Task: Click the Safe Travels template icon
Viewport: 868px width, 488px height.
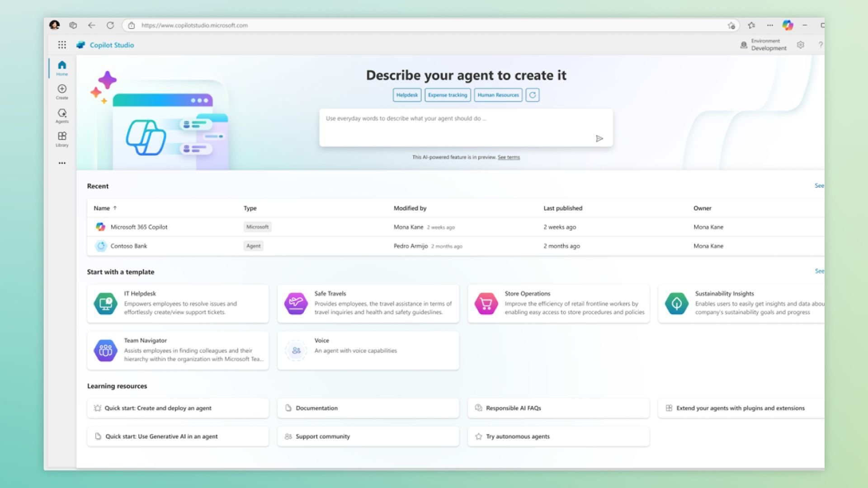Action: (296, 303)
